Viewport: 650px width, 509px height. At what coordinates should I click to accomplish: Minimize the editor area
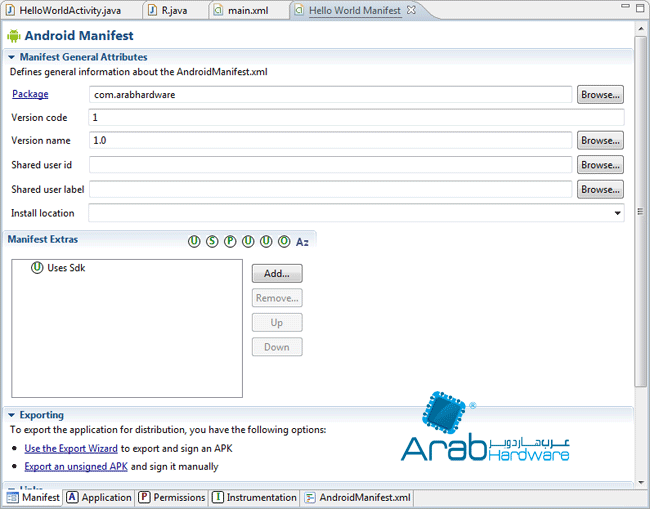(626, 6)
